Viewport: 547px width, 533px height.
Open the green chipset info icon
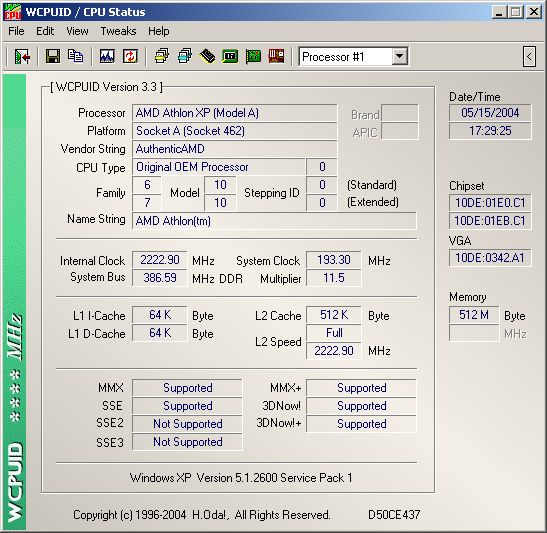coord(230,56)
